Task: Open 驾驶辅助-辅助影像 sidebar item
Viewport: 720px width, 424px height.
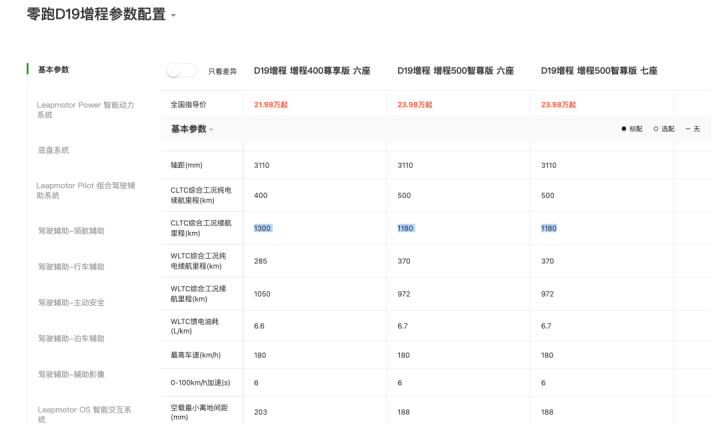Action: [71, 374]
